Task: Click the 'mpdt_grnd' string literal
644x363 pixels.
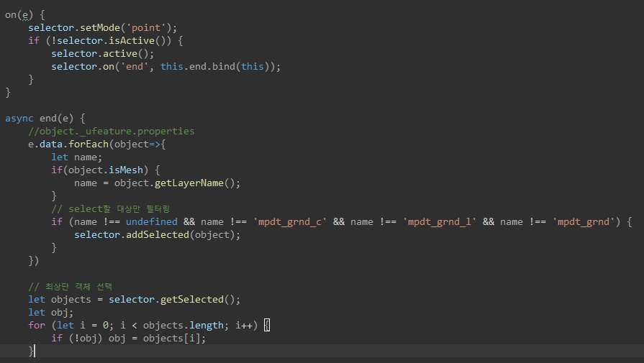Action: coord(584,222)
